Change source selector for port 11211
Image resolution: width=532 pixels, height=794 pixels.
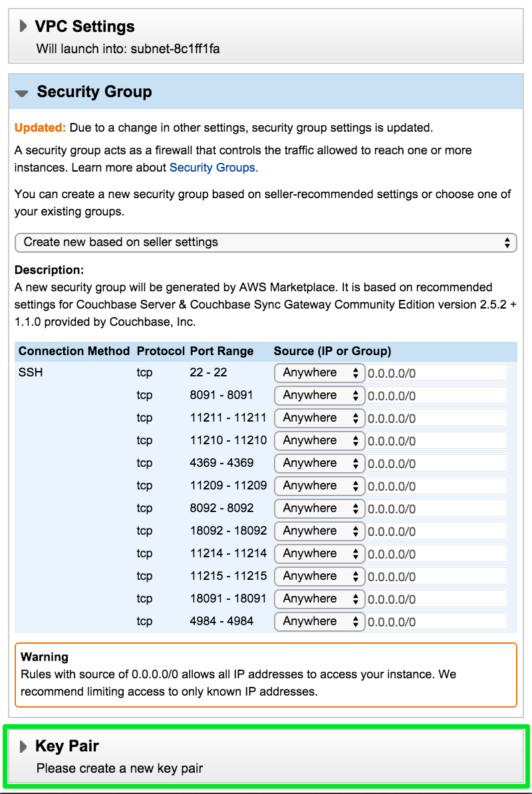(319, 418)
